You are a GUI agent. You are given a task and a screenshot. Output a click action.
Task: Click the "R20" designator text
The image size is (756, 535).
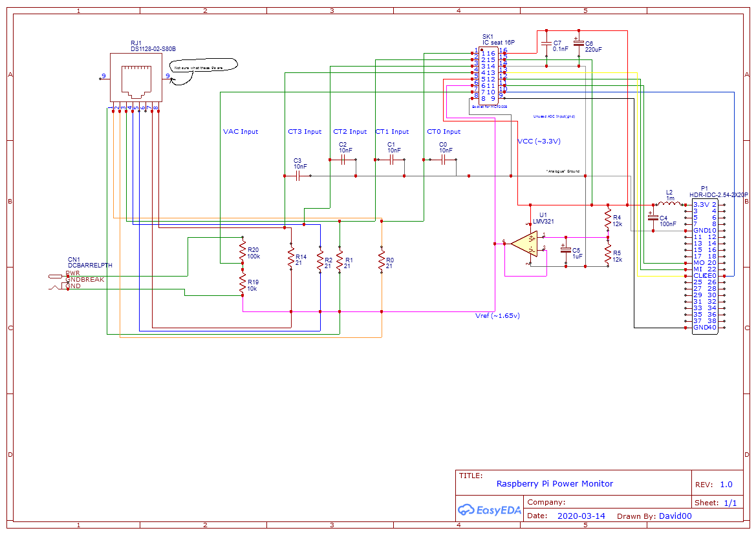[x=253, y=250]
